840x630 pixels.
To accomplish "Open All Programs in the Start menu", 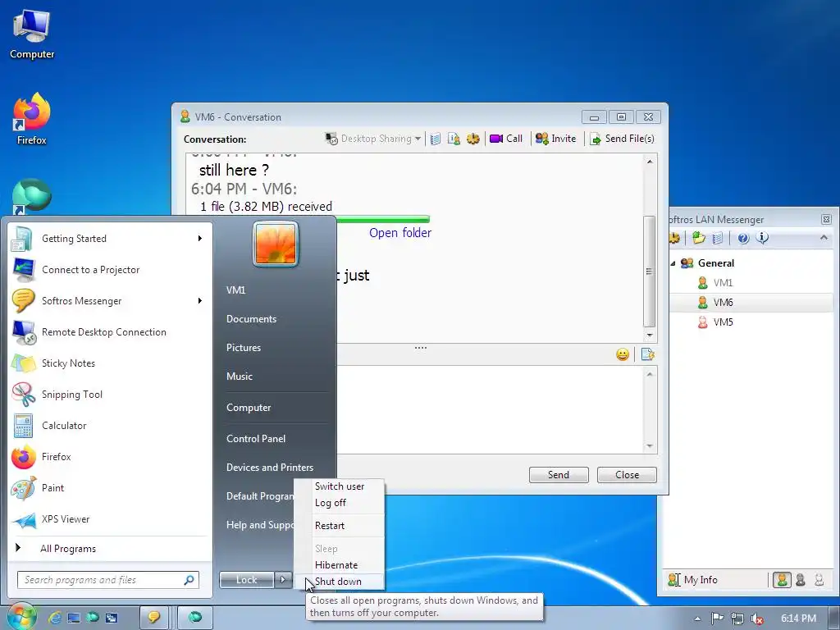I will (67, 549).
